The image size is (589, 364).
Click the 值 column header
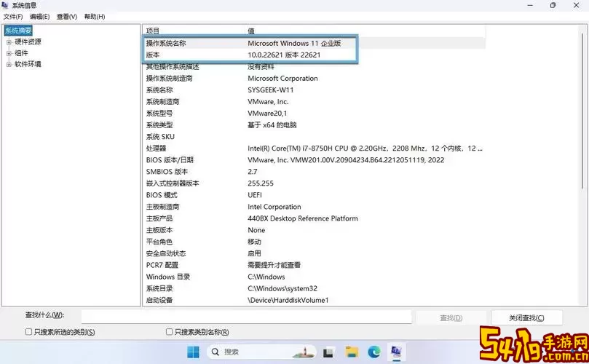coord(251,31)
